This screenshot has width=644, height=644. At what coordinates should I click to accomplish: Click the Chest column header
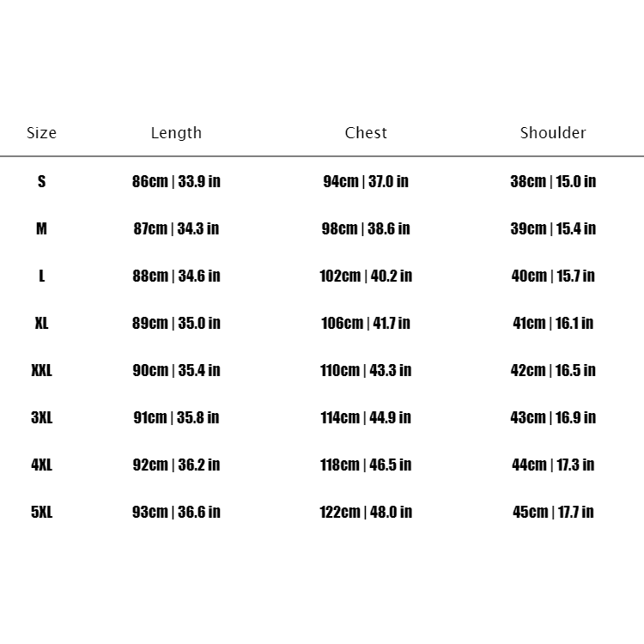366,133
